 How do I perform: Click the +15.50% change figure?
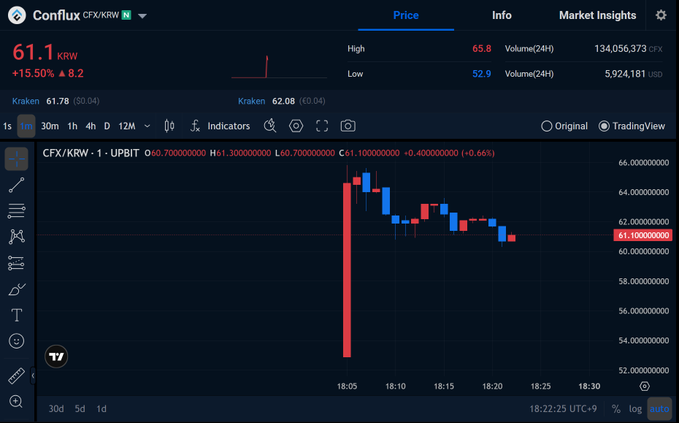33,73
